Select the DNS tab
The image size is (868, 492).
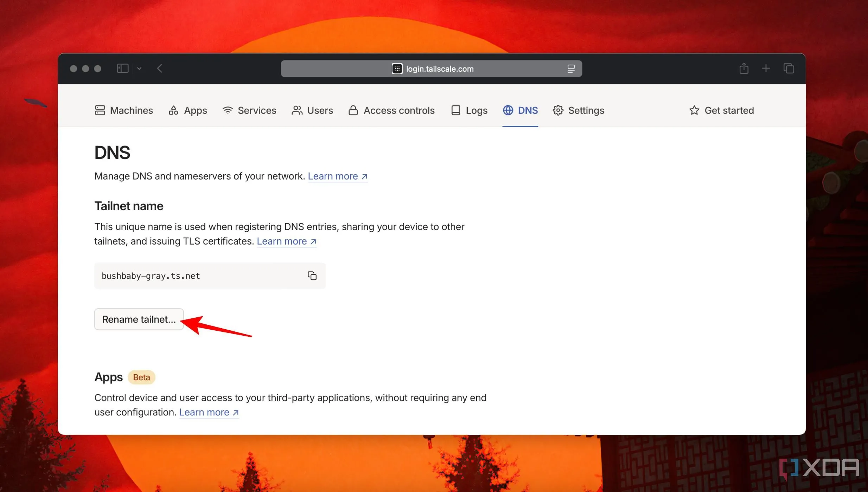(x=520, y=110)
